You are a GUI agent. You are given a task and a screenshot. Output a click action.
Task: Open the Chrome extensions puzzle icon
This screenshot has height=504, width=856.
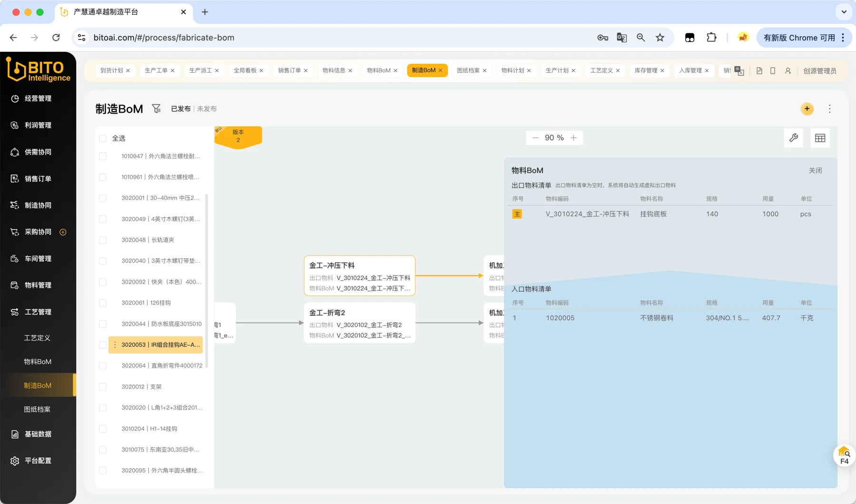pyautogui.click(x=711, y=38)
